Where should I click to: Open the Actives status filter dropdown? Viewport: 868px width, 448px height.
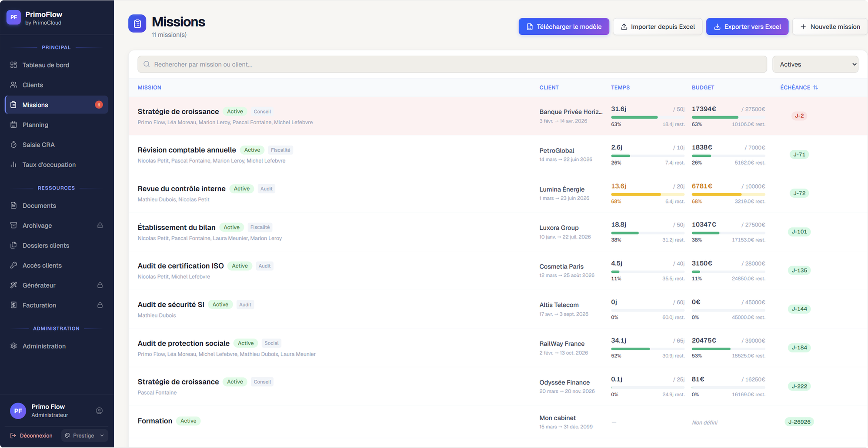815,64
